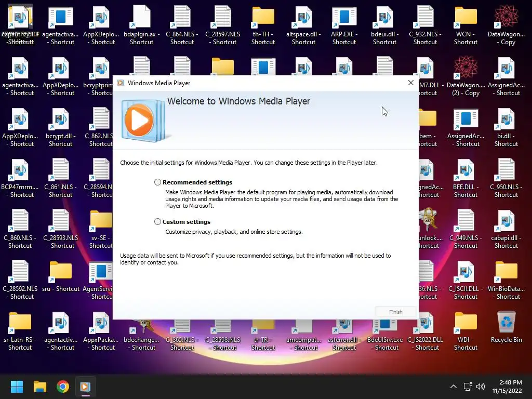
Task: Select the C_932.NLS - Shortcut icon
Action: click(425, 26)
